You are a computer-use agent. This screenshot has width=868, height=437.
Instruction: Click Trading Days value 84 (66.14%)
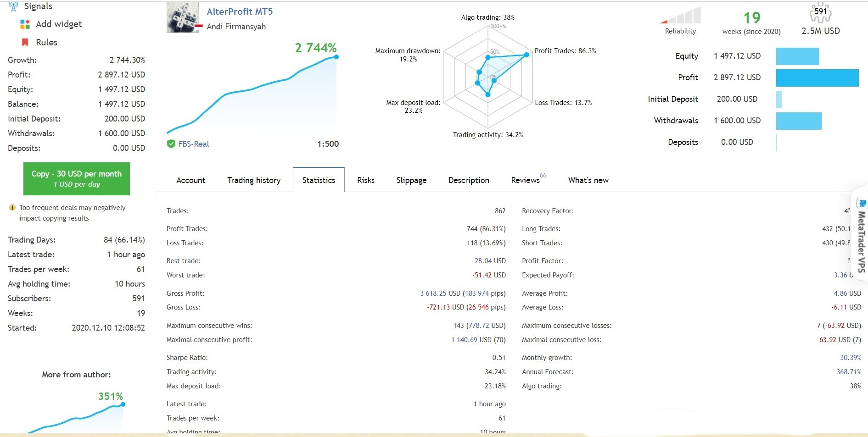pos(124,240)
